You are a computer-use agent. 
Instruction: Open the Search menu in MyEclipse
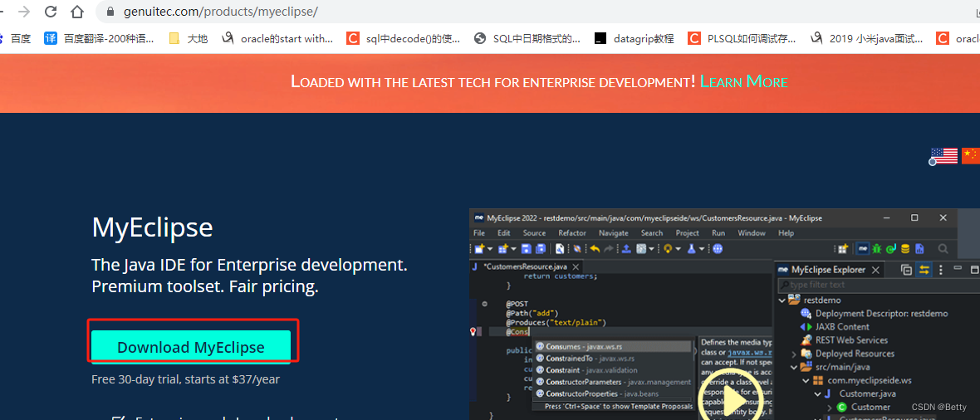point(651,233)
